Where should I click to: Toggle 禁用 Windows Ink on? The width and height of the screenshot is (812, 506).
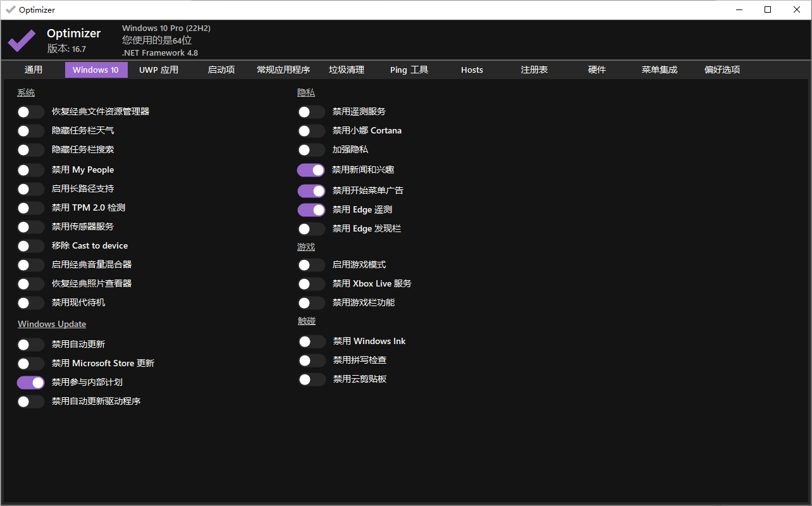coord(311,341)
